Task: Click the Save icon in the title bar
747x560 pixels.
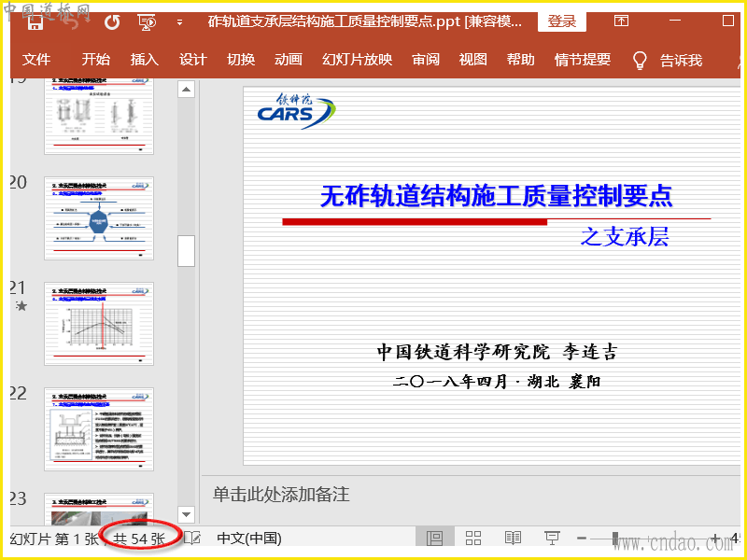Action: [x=35, y=21]
